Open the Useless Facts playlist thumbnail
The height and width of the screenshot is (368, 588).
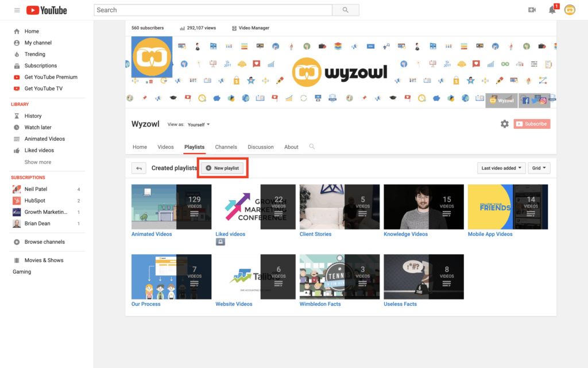pyautogui.click(x=424, y=277)
